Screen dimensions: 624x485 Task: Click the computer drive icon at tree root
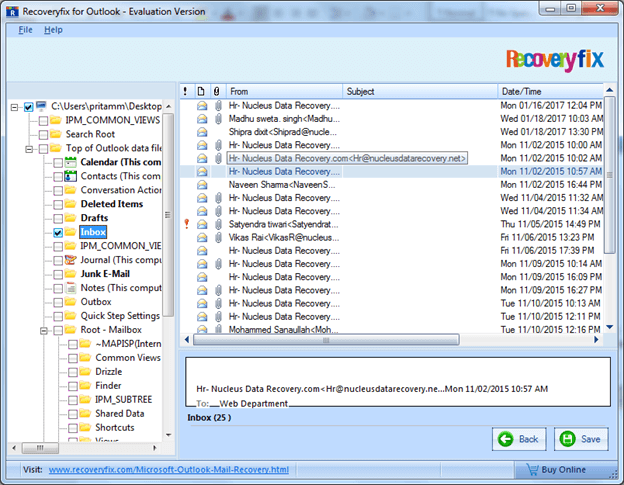click(41, 106)
